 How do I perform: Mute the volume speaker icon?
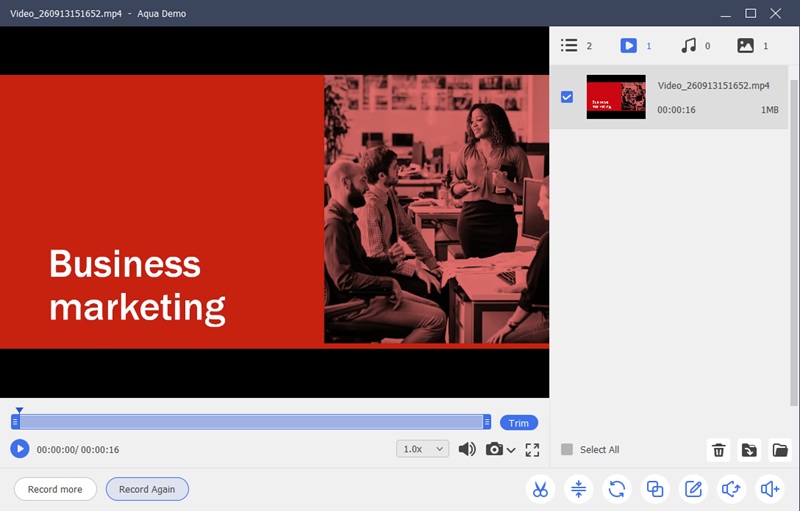coord(467,449)
